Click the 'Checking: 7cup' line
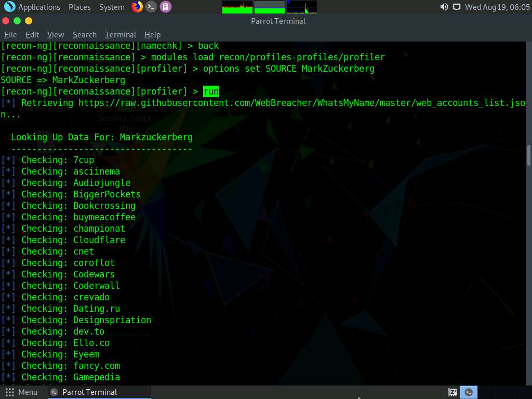Screen dimensions: 532x399 tap(47, 160)
